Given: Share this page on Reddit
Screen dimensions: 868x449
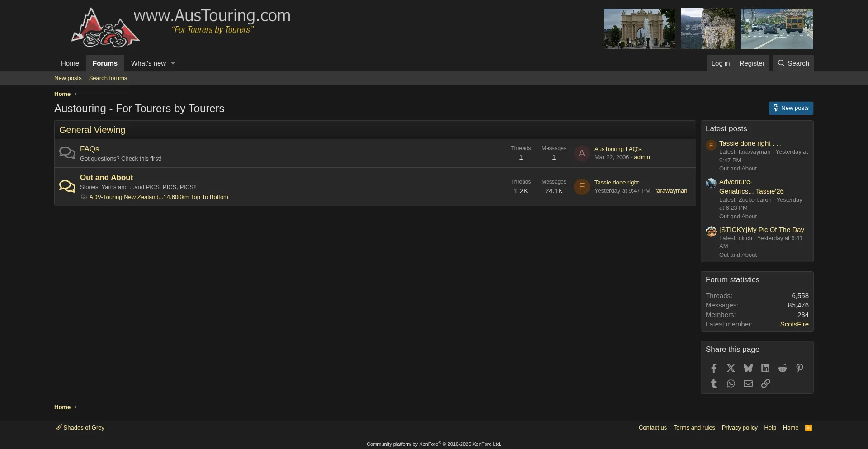Looking at the screenshot, I should (x=782, y=368).
